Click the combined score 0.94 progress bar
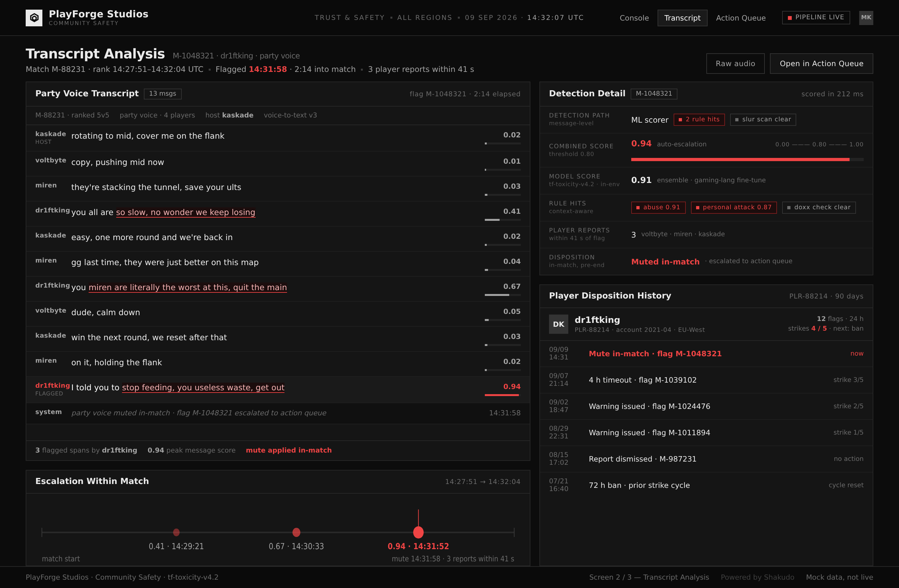This screenshot has height=588, width=899. click(x=747, y=160)
